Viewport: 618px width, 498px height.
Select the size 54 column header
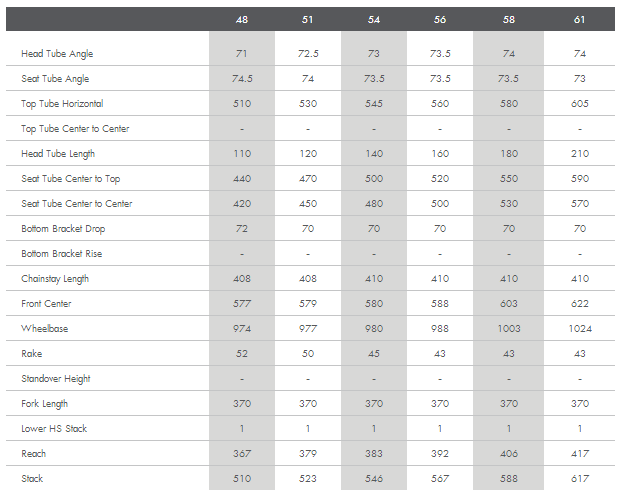[373, 20]
